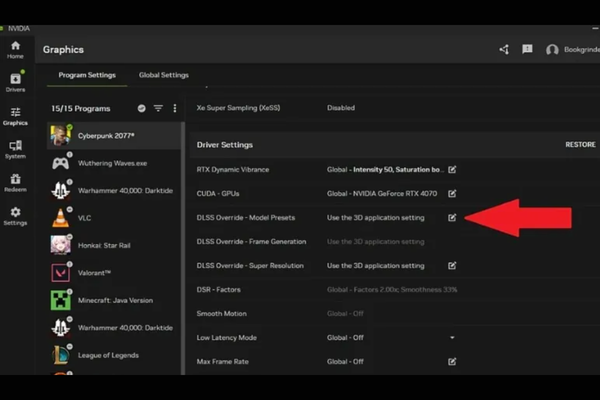Open the feedback message icon
Image resolution: width=600 pixels, height=400 pixels.
pos(527,49)
